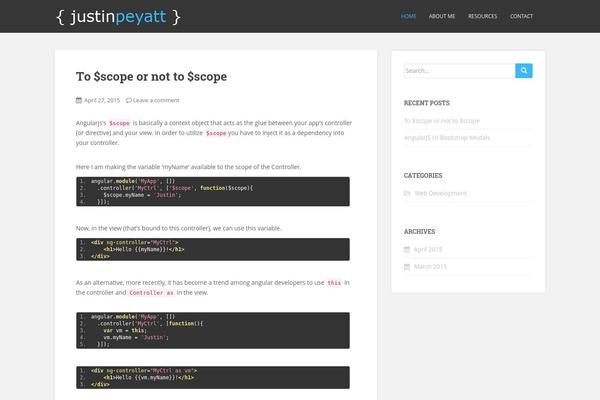Open post title To $scope or not to $scope

click(x=151, y=77)
